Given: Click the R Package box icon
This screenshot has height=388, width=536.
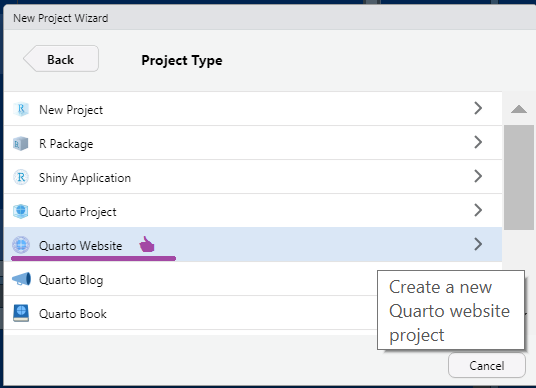Looking at the screenshot, I should (21, 144).
